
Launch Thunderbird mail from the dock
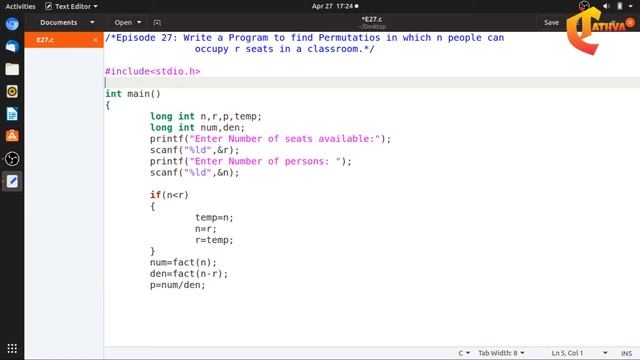tap(12, 47)
